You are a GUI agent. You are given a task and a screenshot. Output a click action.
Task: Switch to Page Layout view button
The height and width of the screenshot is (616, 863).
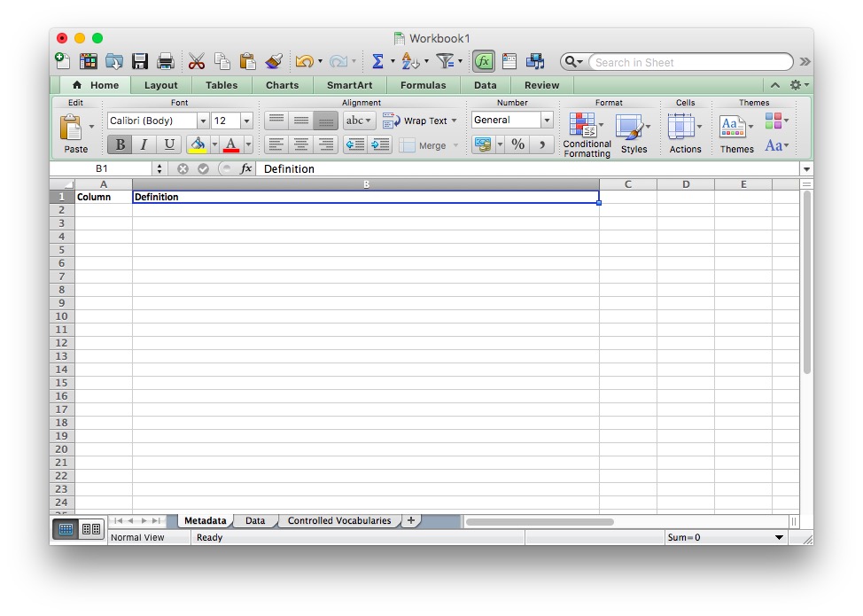(90, 529)
